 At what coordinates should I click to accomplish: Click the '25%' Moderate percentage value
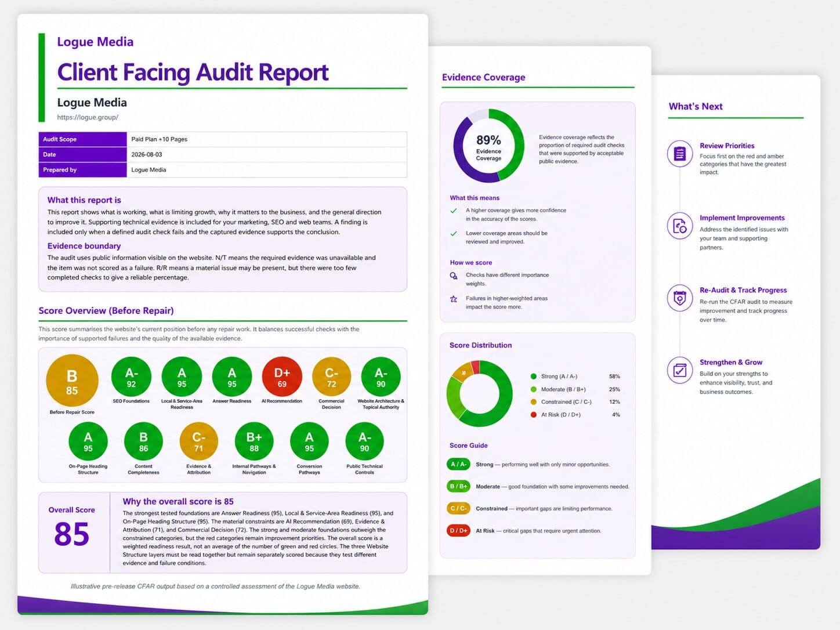pos(614,389)
